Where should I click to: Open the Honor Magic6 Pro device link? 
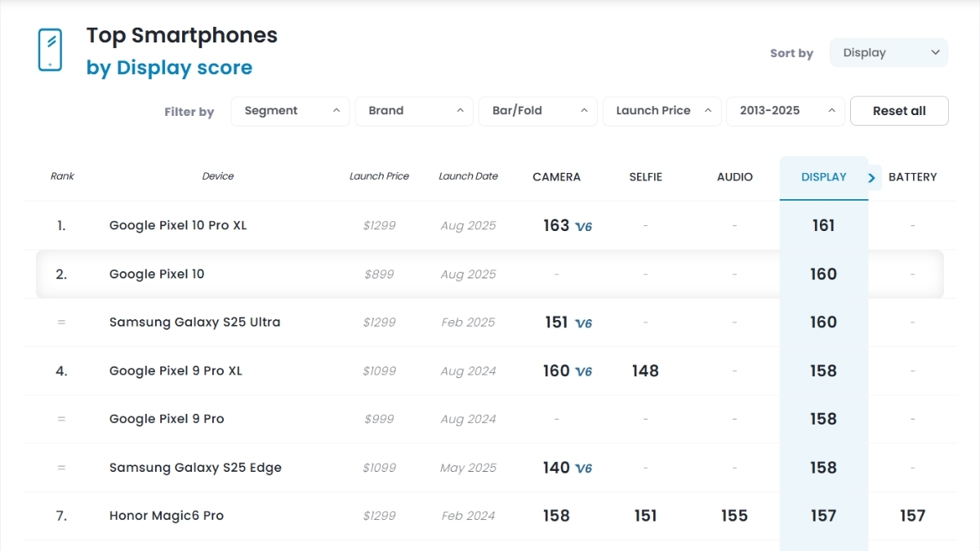click(x=167, y=516)
